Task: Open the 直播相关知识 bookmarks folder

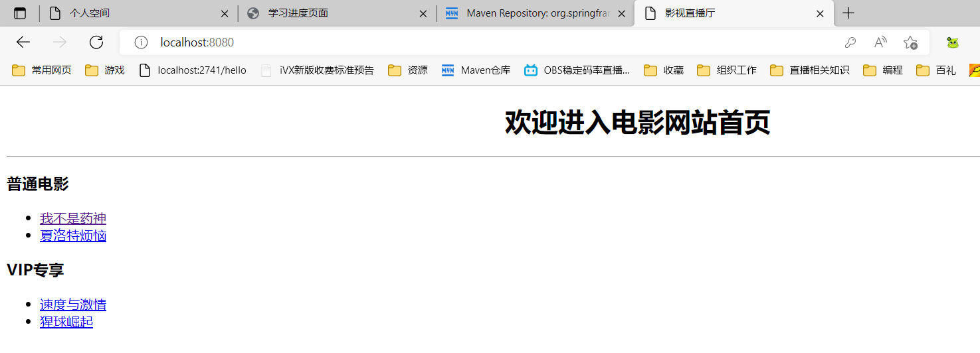Action: (810, 70)
